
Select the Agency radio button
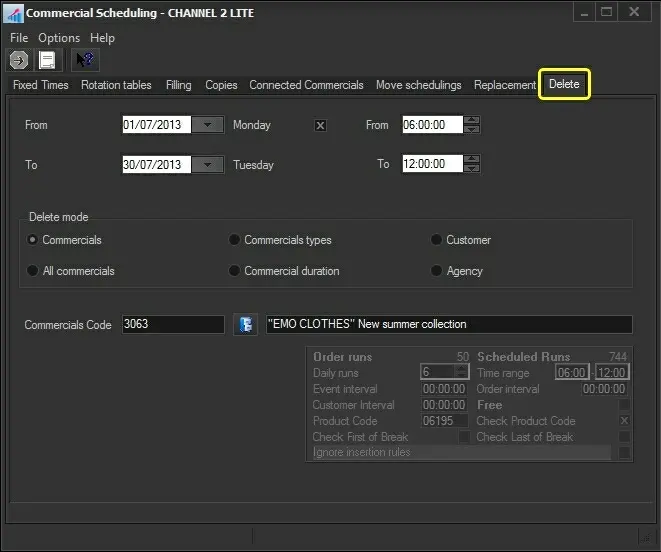[x=437, y=271]
